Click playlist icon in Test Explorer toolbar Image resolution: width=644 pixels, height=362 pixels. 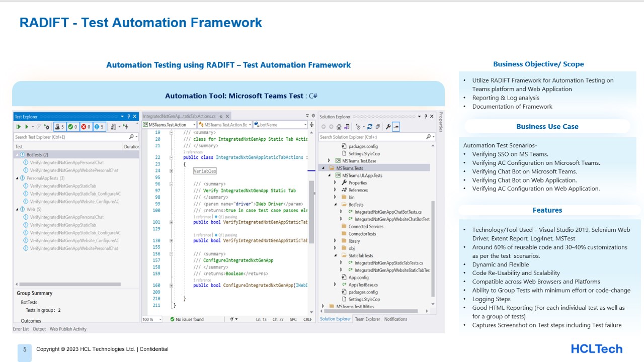coord(114,127)
